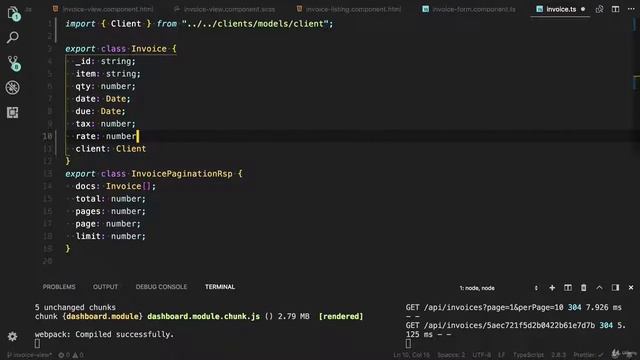Change encoding via UTF-8 status entry
Image resolution: width=640 pixels, height=360 pixels.
point(482,355)
